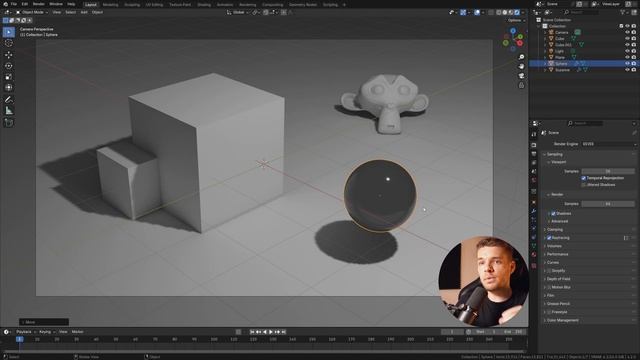The image size is (640, 360).
Task: Open the Render menu
Action: point(38,4)
